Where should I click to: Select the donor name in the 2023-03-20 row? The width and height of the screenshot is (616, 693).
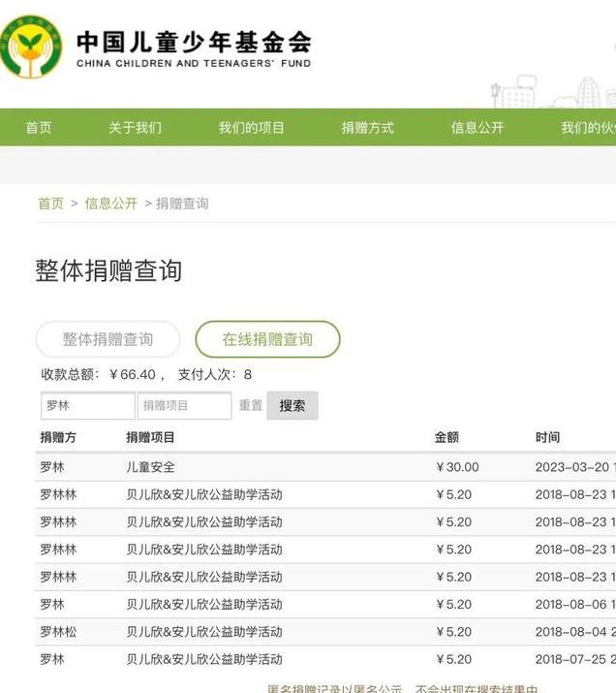pos(52,467)
